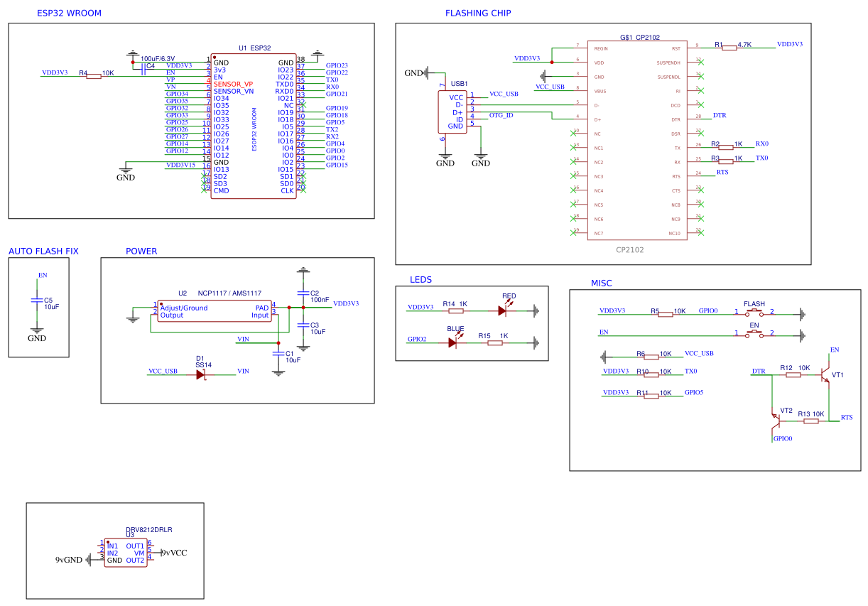Select the AUTO FLASH FIX heading
Image resolution: width=868 pixels, height=606 pixels.
(x=43, y=251)
